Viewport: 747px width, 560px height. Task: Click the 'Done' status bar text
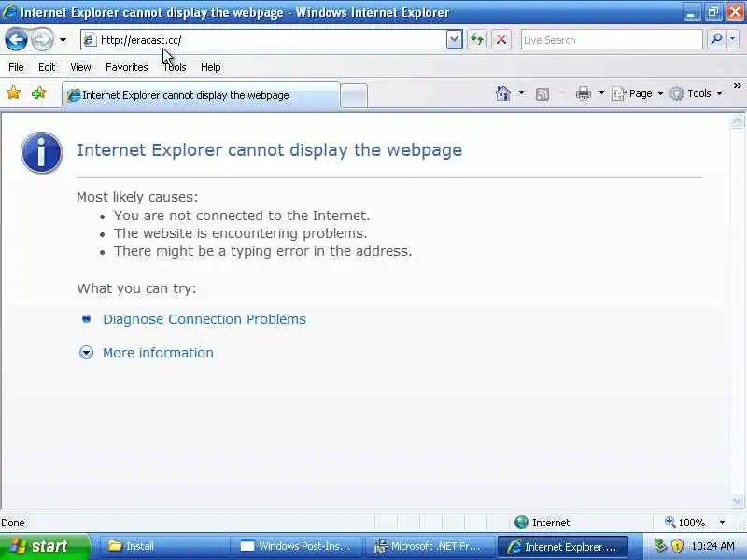(13, 523)
